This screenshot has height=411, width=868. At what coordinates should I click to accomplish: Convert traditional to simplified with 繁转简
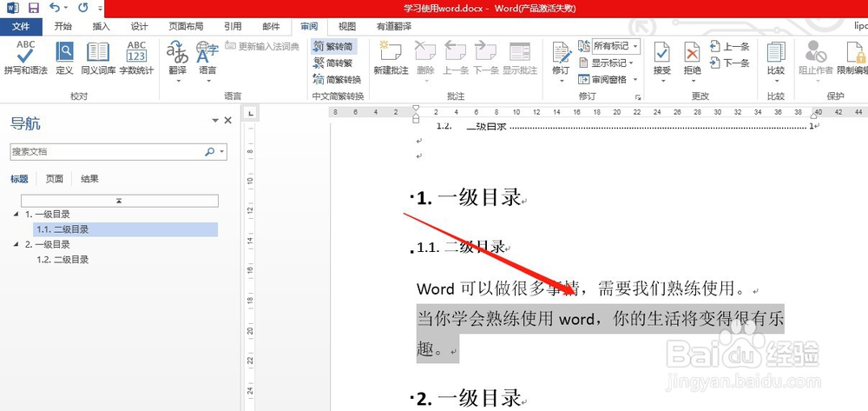pyautogui.click(x=334, y=47)
